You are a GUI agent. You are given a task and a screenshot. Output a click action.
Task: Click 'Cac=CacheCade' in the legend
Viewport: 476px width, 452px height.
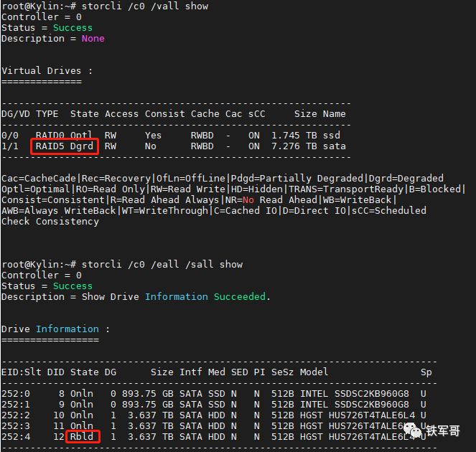tap(39, 179)
